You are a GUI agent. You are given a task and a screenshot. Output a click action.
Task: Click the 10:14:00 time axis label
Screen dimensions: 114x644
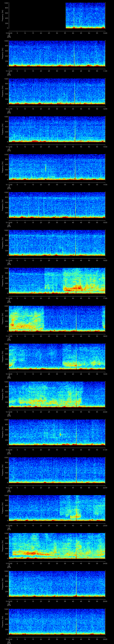(9, 223)
